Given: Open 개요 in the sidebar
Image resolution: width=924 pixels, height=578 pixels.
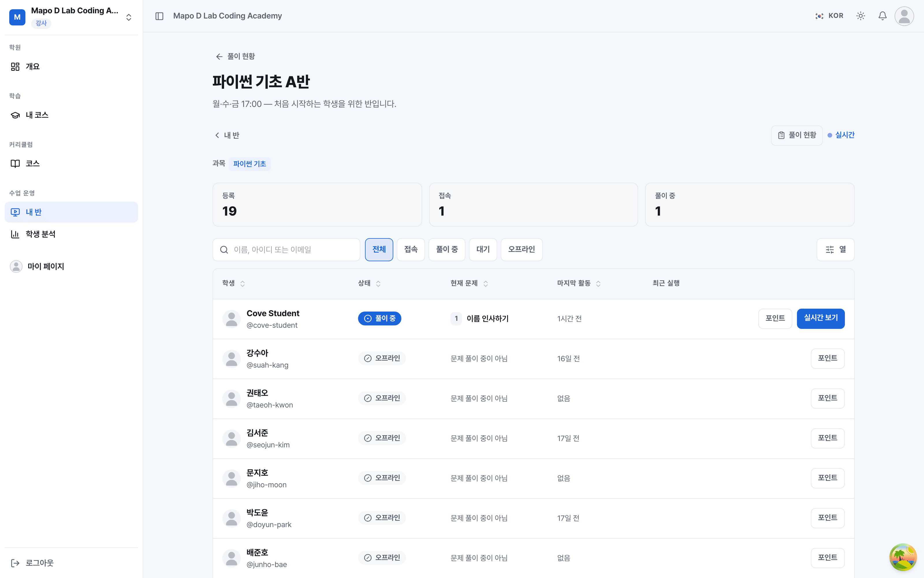Looking at the screenshot, I should pos(71,66).
